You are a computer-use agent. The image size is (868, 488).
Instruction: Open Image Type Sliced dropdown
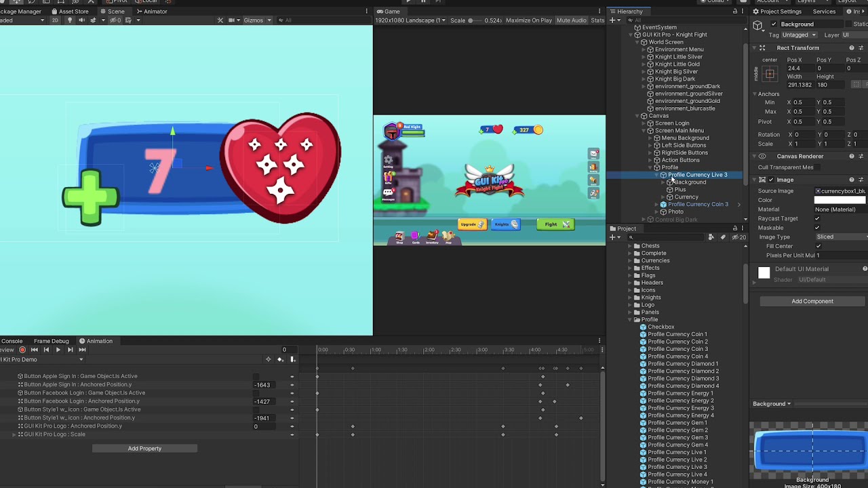(x=841, y=237)
